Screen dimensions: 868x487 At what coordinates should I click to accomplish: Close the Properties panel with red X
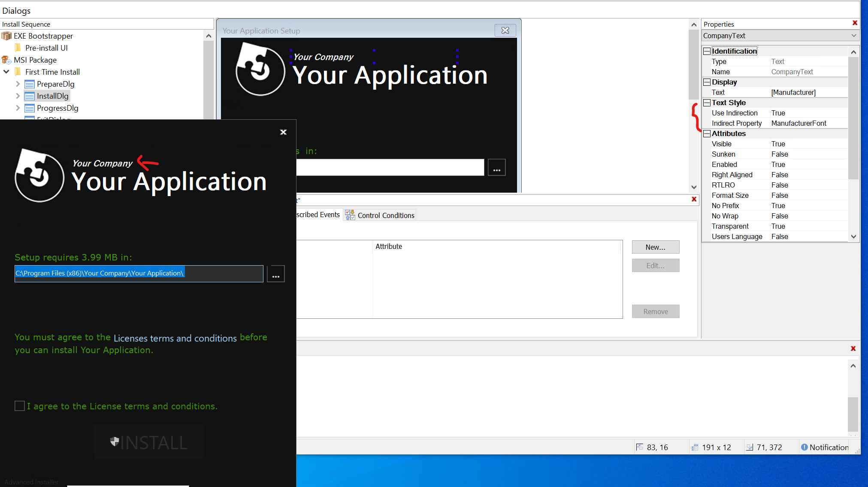[x=855, y=23]
